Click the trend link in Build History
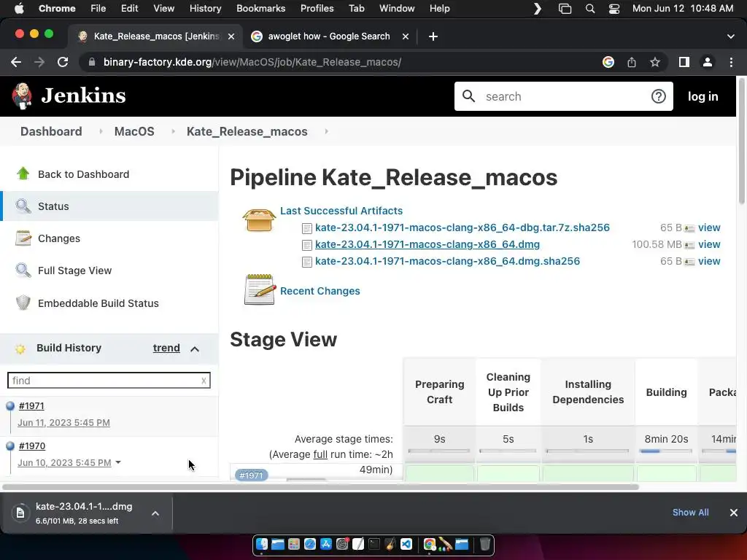This screenshot has height=560, width=747. (166, 348)
